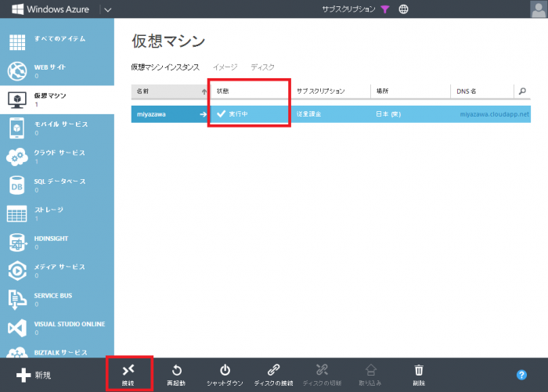Open the help question mark icon
Screen dimensions: 548x392
coord(521,375)
